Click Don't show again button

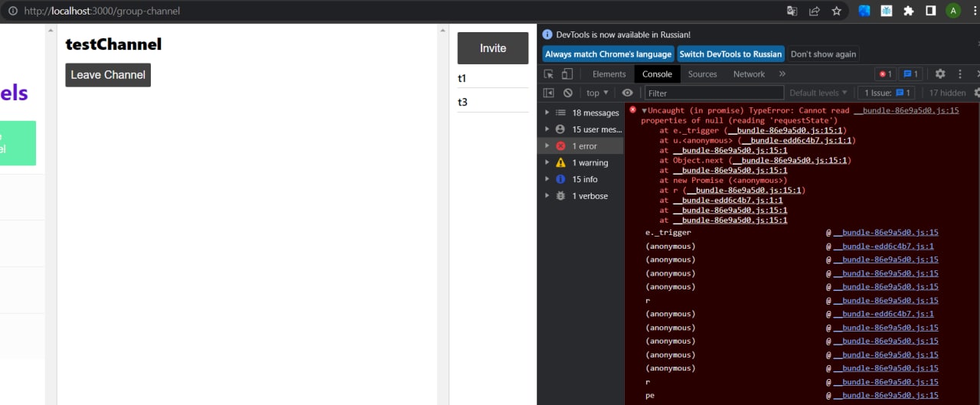pos(823,54)
